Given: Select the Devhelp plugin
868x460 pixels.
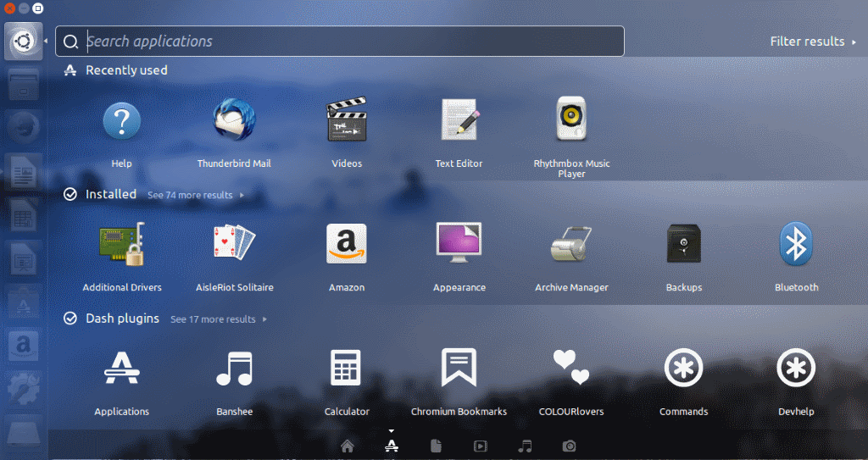Looking at the screenshot, I should (x=796, y=368).
